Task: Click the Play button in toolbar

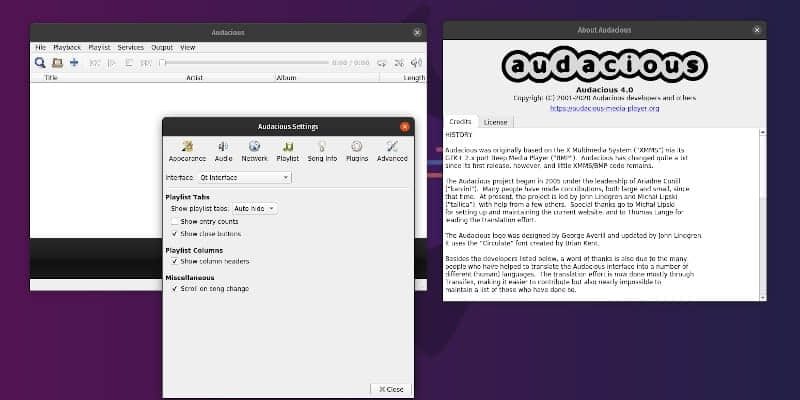Action: (112, 63)
